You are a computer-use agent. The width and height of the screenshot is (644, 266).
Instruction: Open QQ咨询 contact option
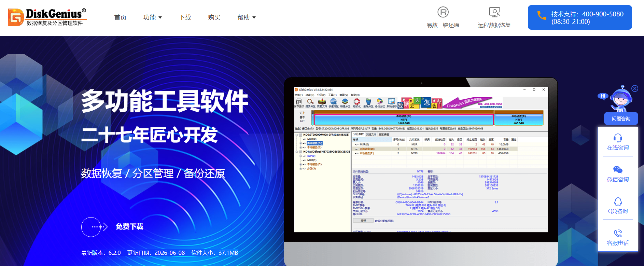[x=618, y=206]
